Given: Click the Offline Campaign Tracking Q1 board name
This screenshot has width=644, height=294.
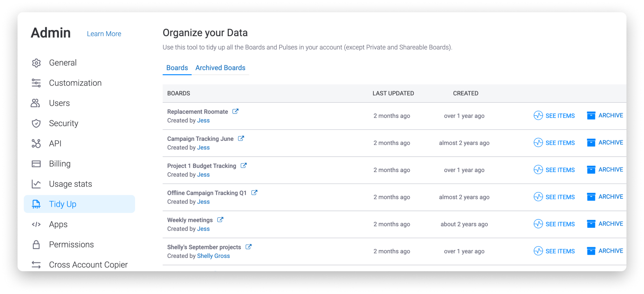Looking at the screenshot, I should (207, 193).
